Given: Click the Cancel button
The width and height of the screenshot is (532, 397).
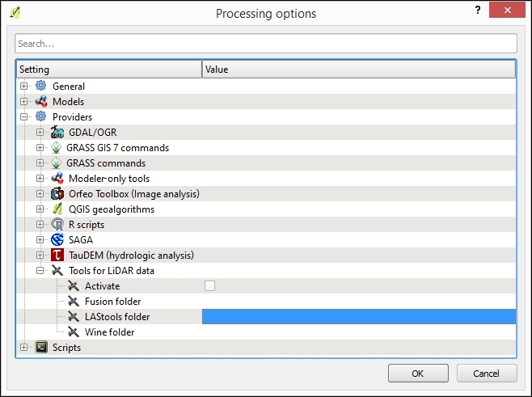Looking at the screenshot, I should point(487,374).
